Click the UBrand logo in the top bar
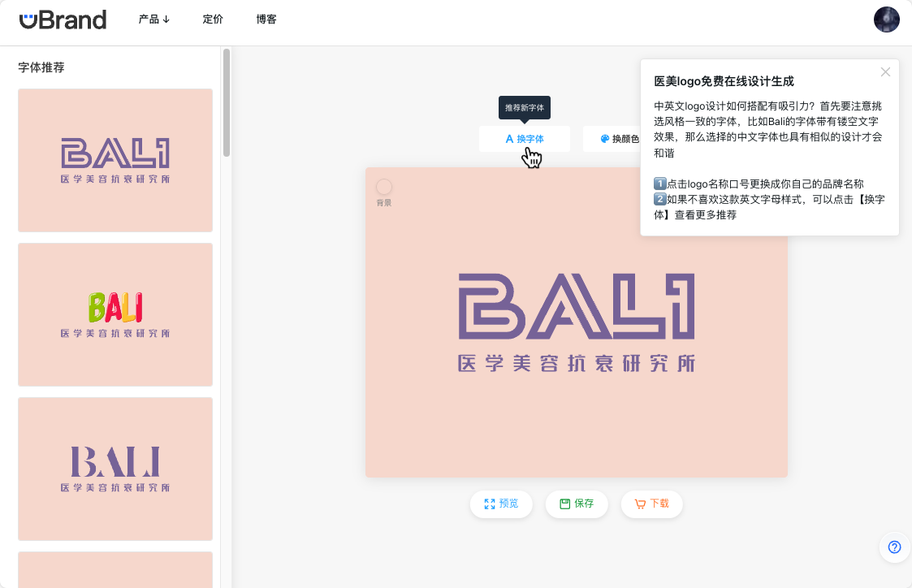 tap(63, 19)
